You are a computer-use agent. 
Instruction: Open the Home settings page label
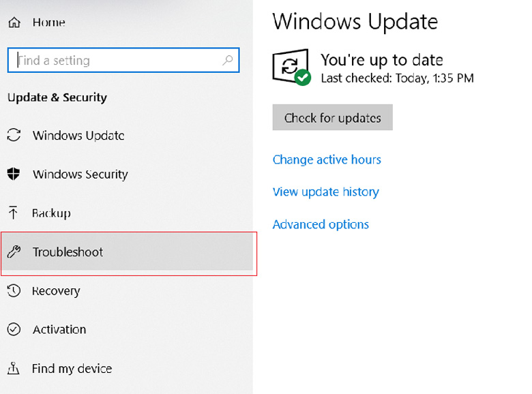point(48,22)
